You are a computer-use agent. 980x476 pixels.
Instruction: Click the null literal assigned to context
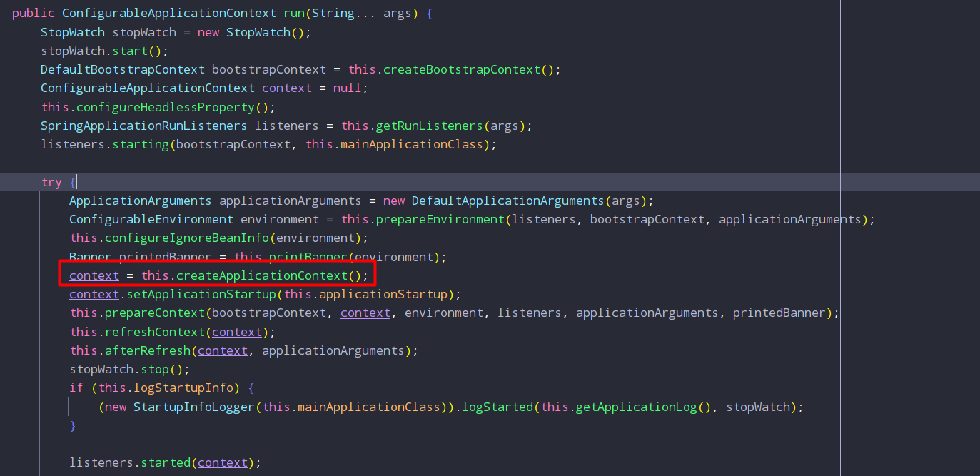[348, 88]
